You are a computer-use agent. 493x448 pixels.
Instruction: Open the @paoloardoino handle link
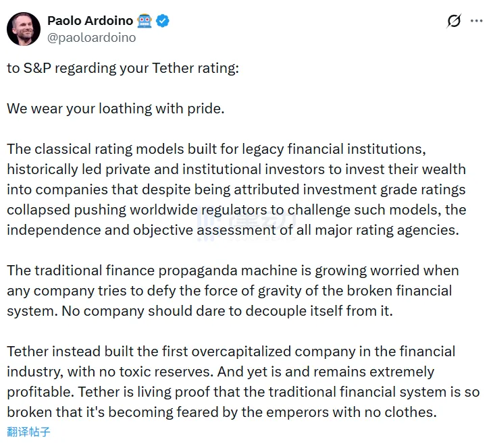(x=91, y=38)
